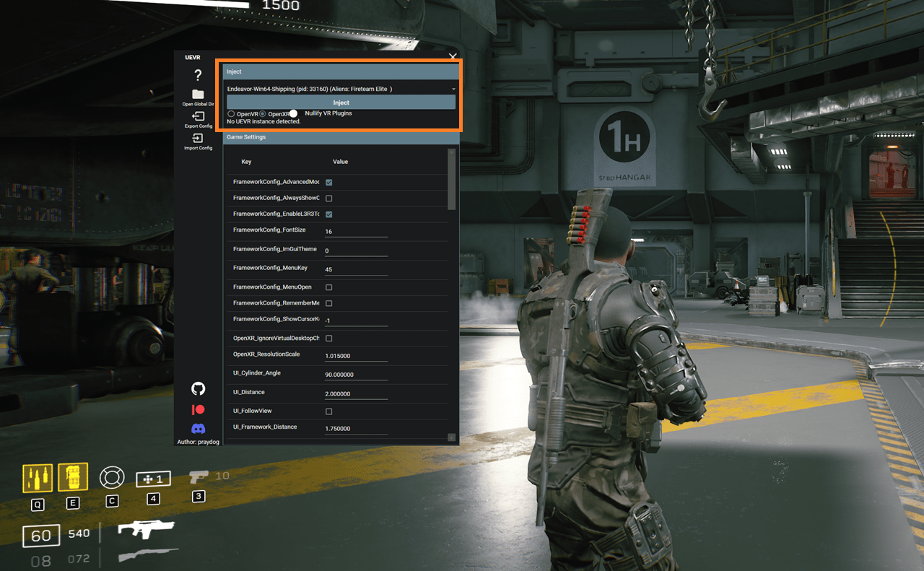Image resolution: width=924 pixels, height=571 pixels.
Task: Check the FrameworkConfig_AlwaysShowCursor checkbox
Action: (x=329, y=199)
